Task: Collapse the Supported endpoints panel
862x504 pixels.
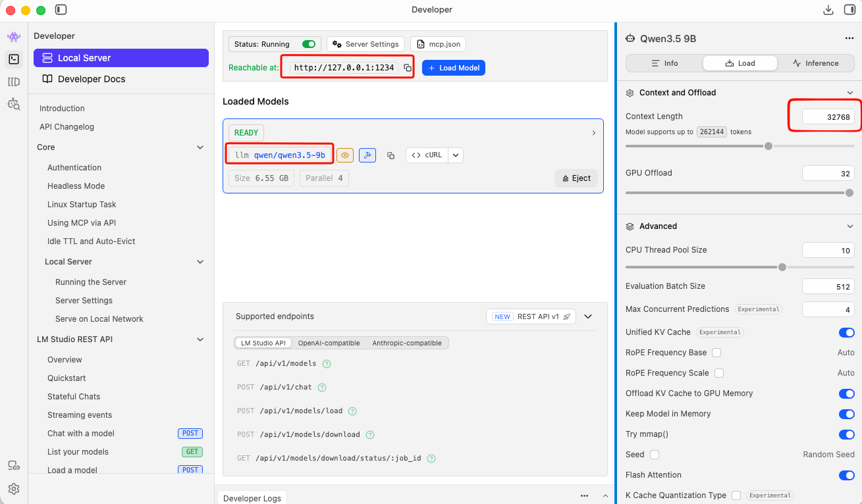Action: pos(588,316)
